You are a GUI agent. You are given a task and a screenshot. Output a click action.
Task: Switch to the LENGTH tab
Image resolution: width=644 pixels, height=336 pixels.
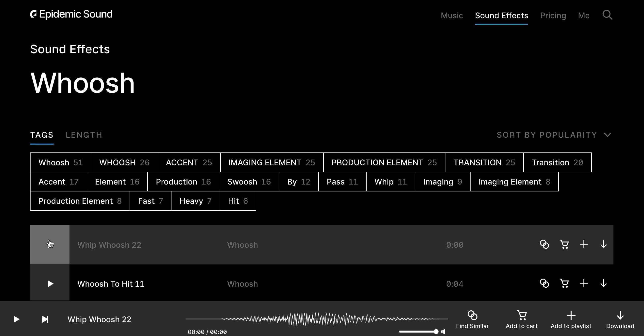coord(84,135)
